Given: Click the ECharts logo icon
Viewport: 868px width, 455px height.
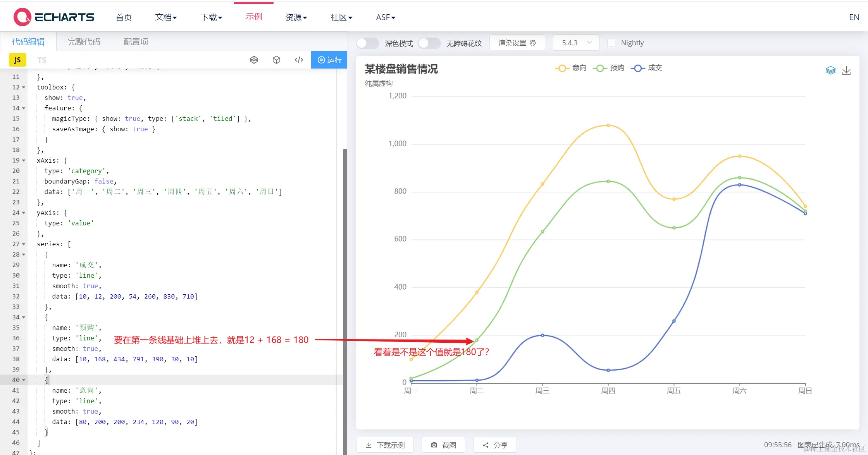Looking at the screenshot, I should coord(22,17).
